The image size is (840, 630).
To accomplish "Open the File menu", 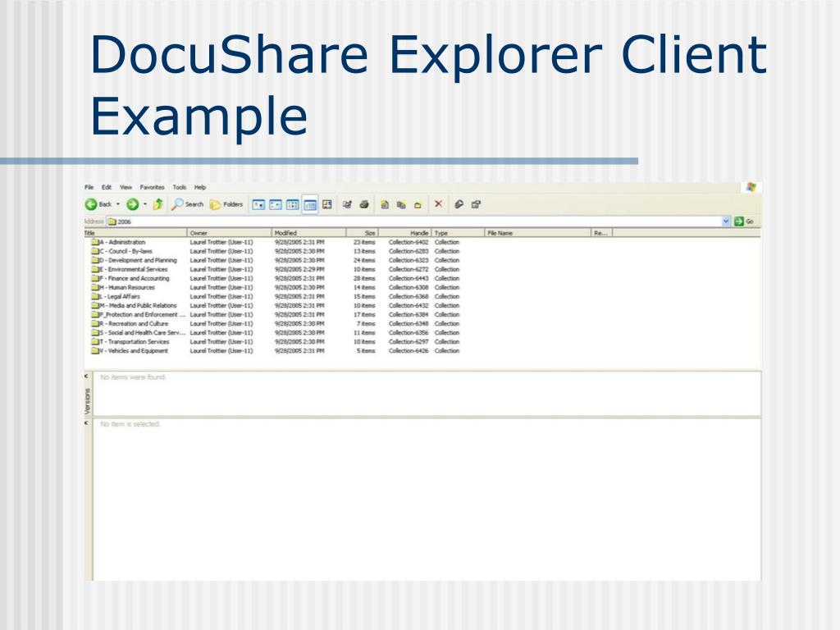I will point(89,187).
